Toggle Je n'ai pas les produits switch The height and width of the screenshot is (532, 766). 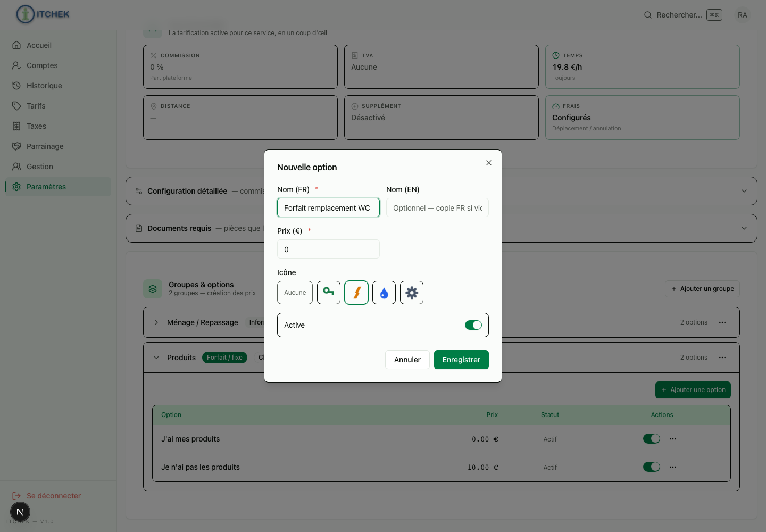coord(652,467)
